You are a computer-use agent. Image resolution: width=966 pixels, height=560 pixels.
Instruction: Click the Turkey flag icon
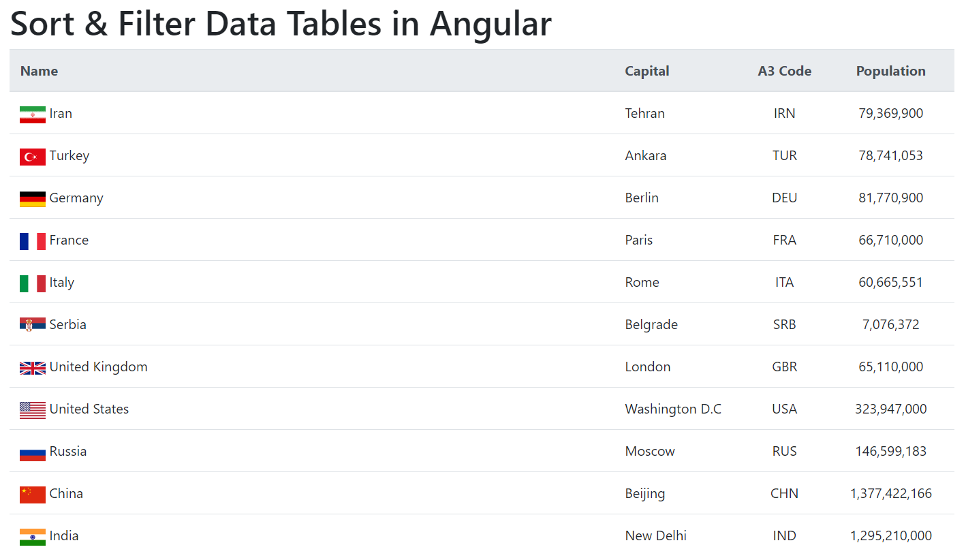32,155
